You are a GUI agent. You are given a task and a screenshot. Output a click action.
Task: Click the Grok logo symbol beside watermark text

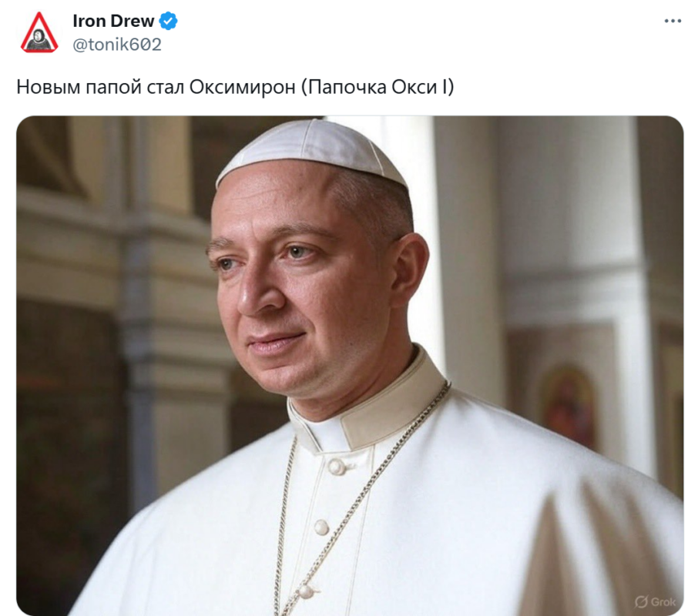click(641, 602)
